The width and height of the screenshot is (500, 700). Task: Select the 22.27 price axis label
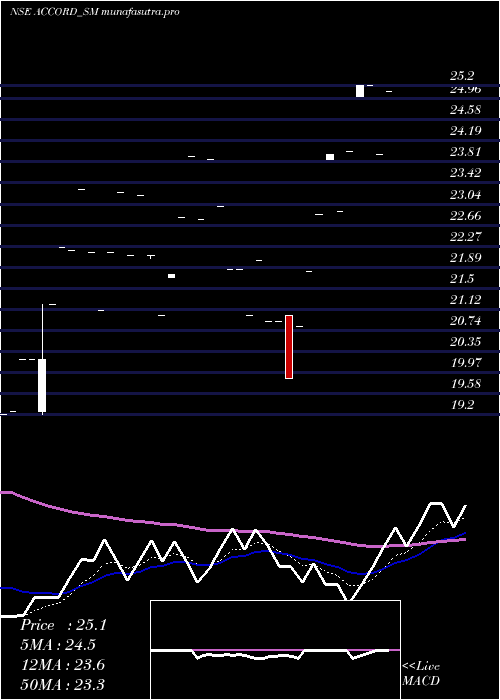[465, 237]
